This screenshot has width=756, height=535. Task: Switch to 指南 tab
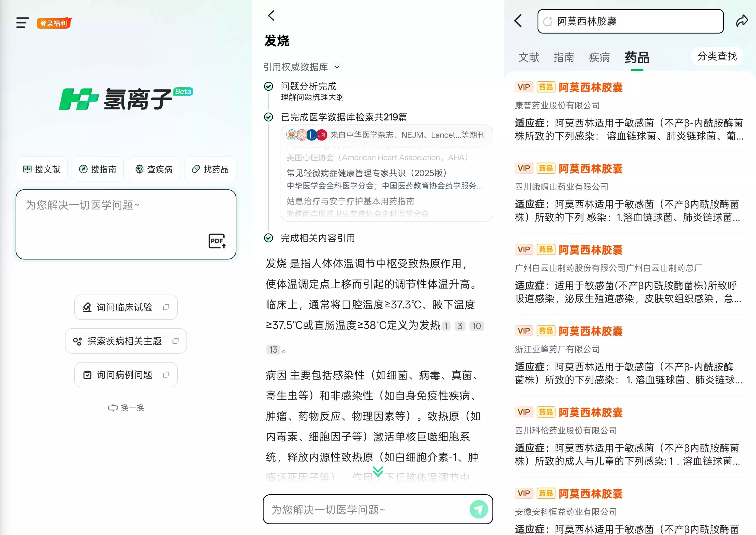(x=564, y=57)
